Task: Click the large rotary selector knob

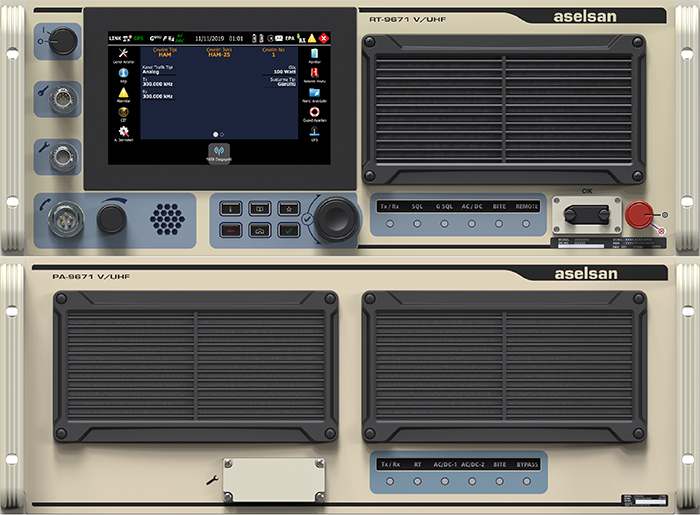Action: click(x=337, y=220)
